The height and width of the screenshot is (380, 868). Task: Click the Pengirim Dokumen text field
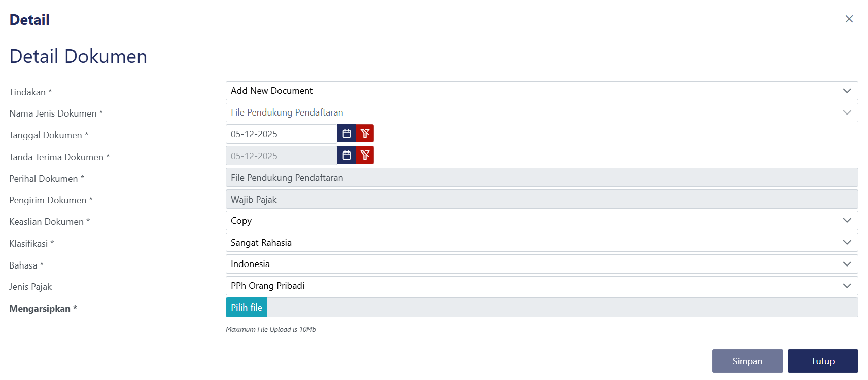click(x=541, y=200)
